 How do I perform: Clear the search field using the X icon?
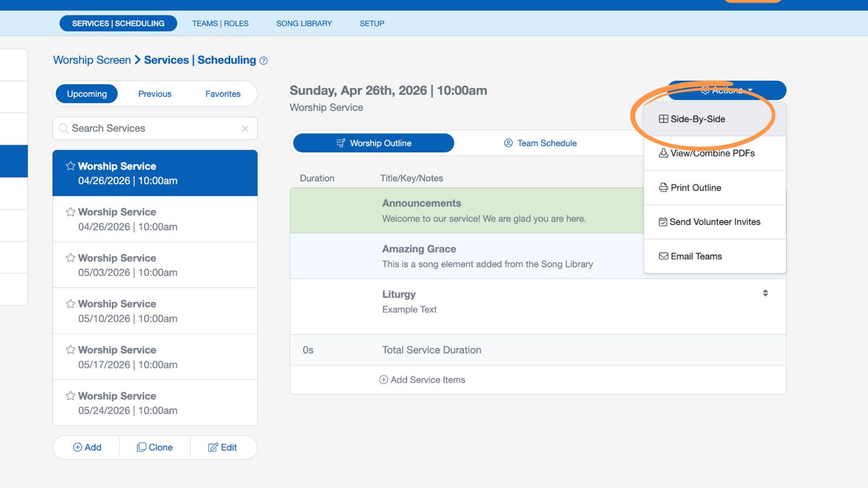pos(245,129)
